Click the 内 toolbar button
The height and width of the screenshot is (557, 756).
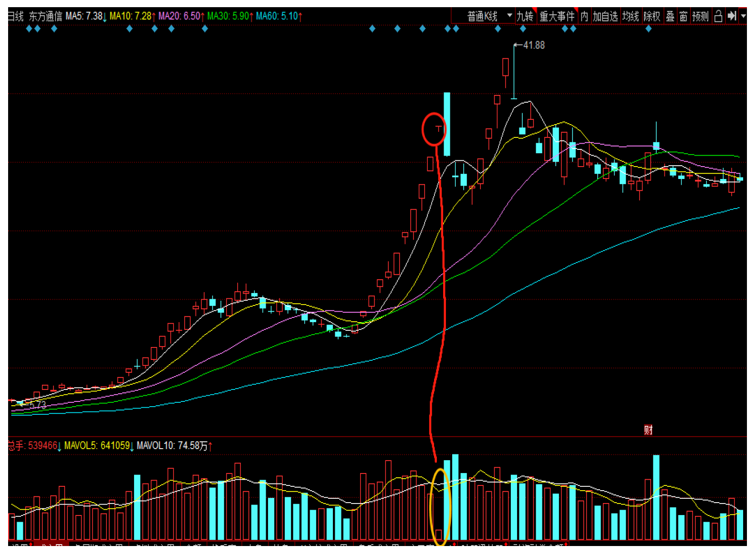(x=584, y=16)
